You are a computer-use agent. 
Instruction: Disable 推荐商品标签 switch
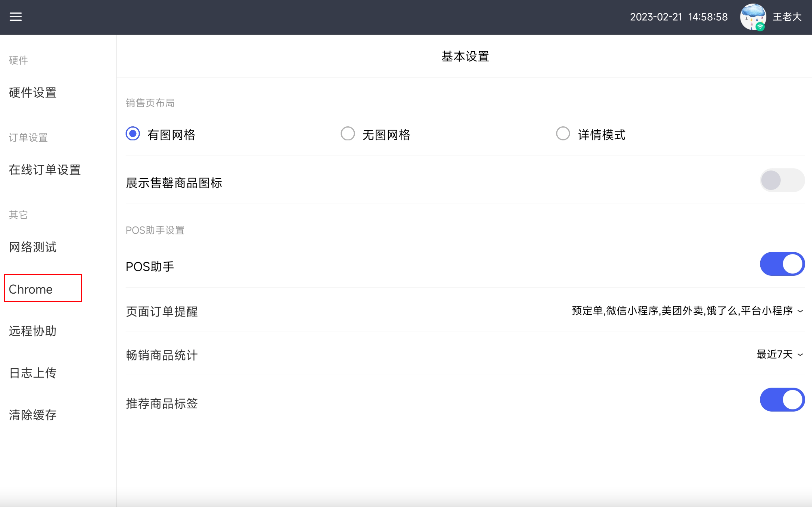point(782,400)
